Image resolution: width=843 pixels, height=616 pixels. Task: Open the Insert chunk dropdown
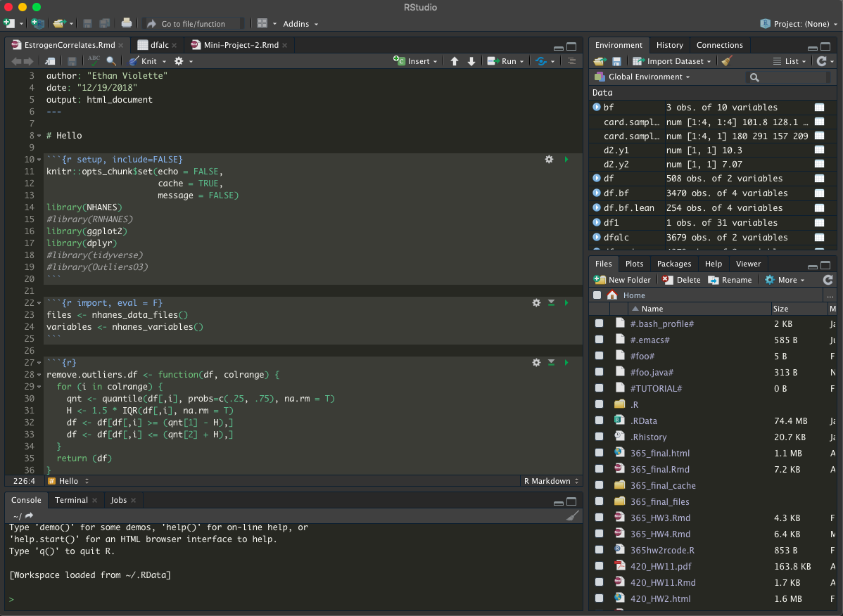click(x=415, y=61)
